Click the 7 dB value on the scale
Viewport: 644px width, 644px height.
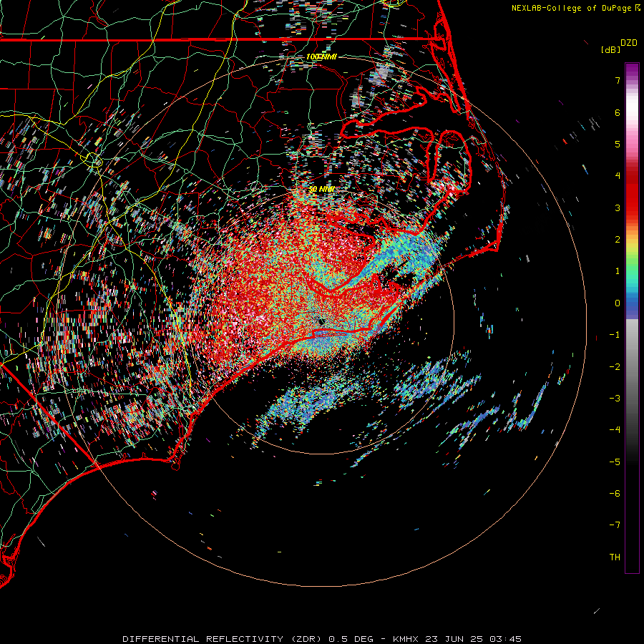click(x=618, y=80)
